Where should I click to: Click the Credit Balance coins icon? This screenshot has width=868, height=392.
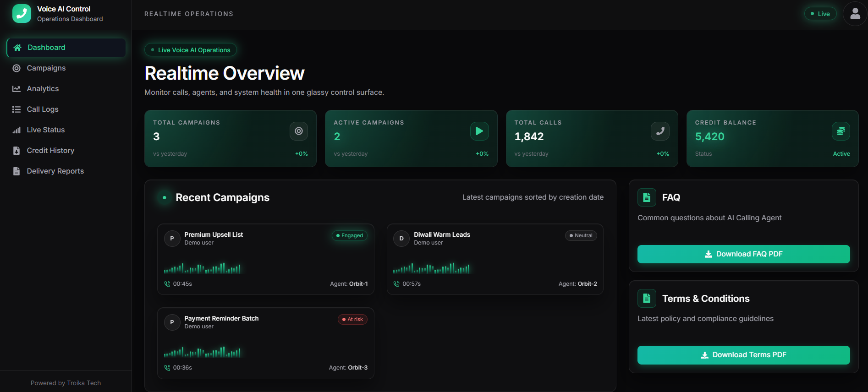[841, 131]
